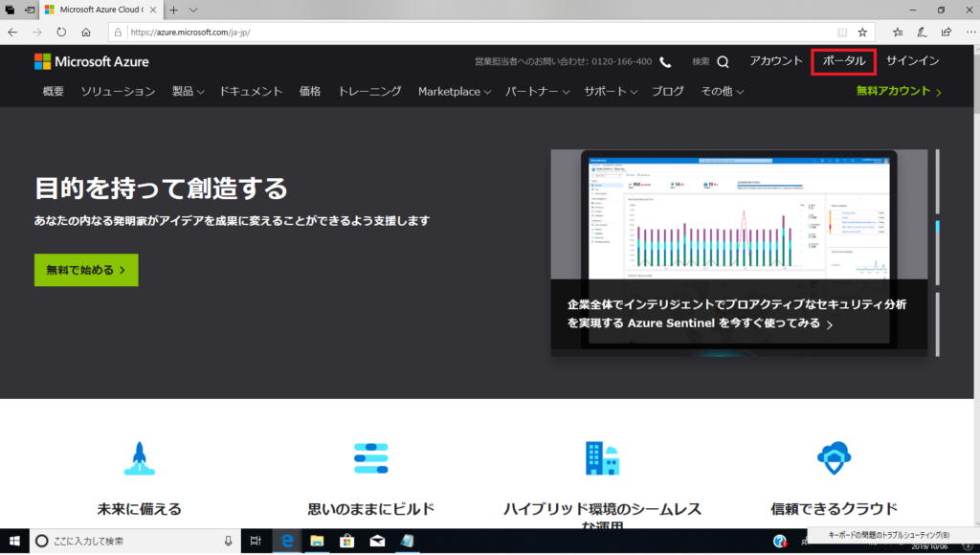Click the phone handset icon
Image resolution: width=980 pixels, height=555 pixels.
(666, 62)
